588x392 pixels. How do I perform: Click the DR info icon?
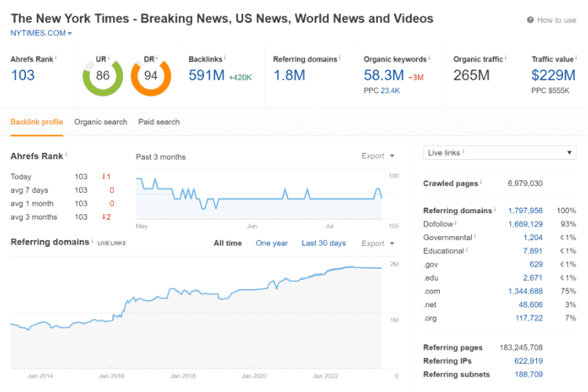click(x=157, y=57)
